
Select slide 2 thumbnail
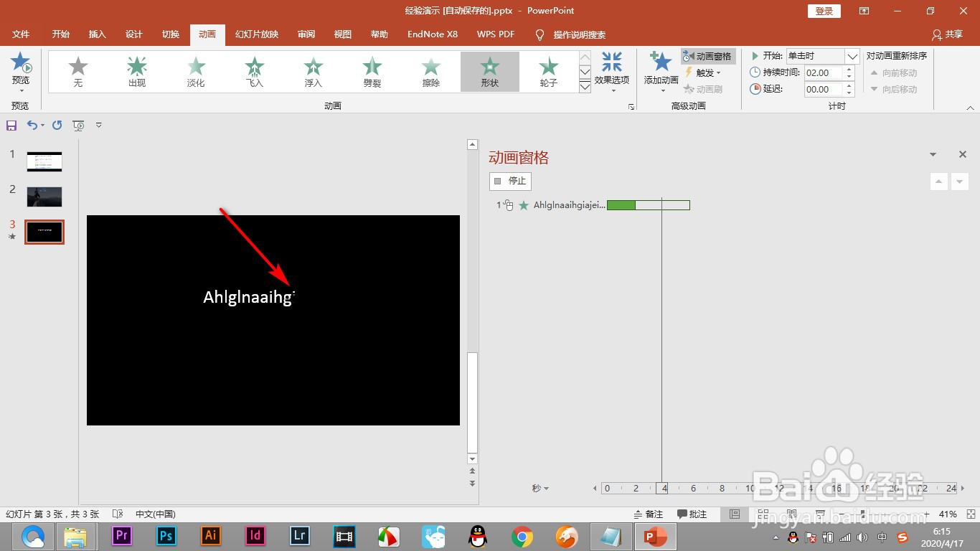(x=44, y=197)
